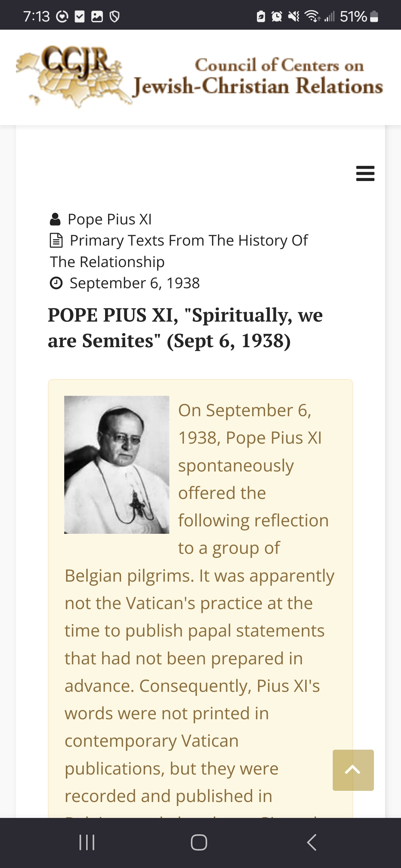Viewport: 401px width, 868px height.
Task: Open Primary Texts From The History category
Action: pyautogui.click(x=188, y=240)
